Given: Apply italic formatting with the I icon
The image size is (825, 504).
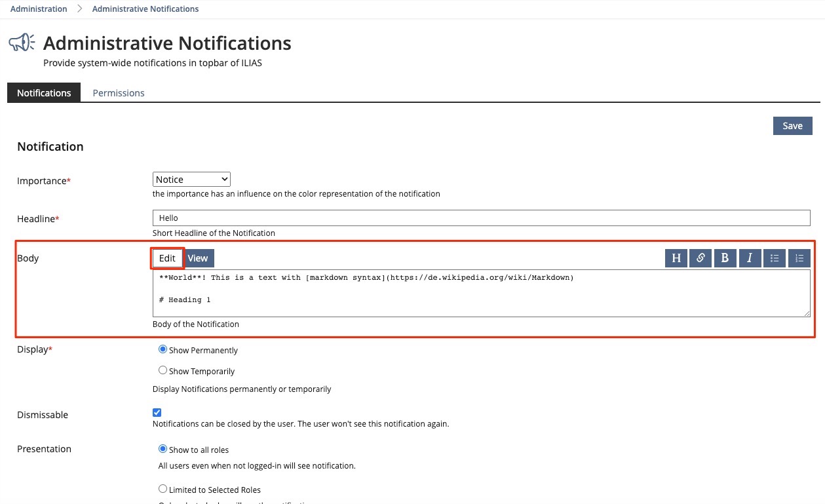Looking at the screenshot, I should (x=750, y=258).
